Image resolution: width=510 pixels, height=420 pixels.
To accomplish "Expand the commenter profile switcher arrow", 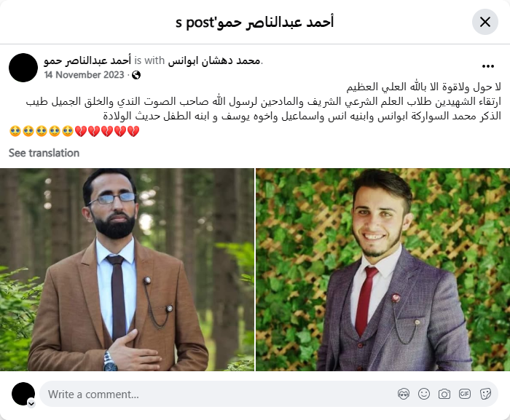I will pos(31,403).
